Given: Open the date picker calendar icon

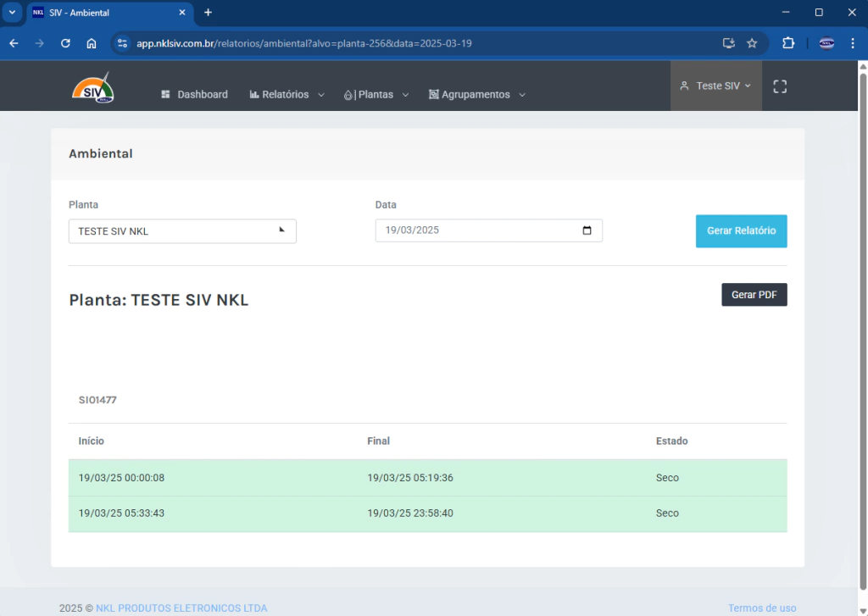Looking at the screenshot, I should pos(587,230).
